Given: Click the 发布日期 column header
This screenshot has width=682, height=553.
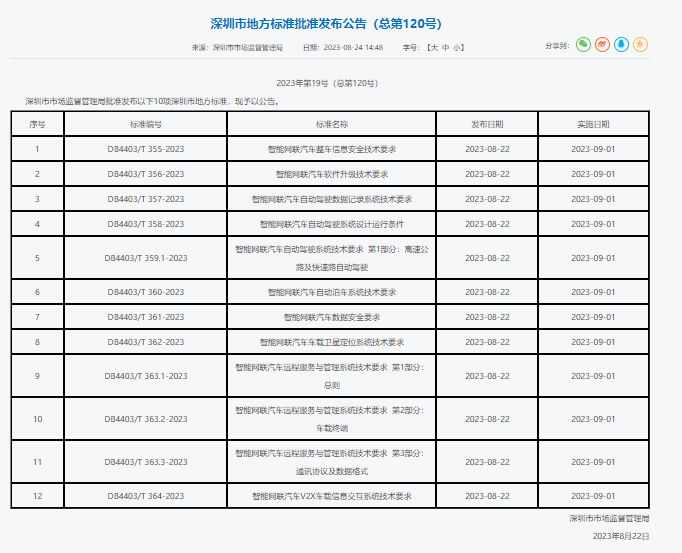Looking at the screenshot, I should click(487, 124).
